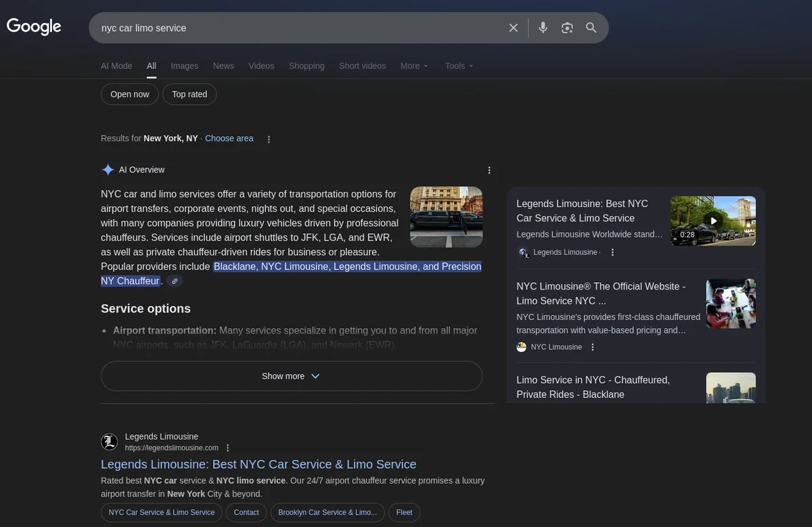Open the three-dot menu on AI Overview

pyautogui.click(x=489, y=170)
